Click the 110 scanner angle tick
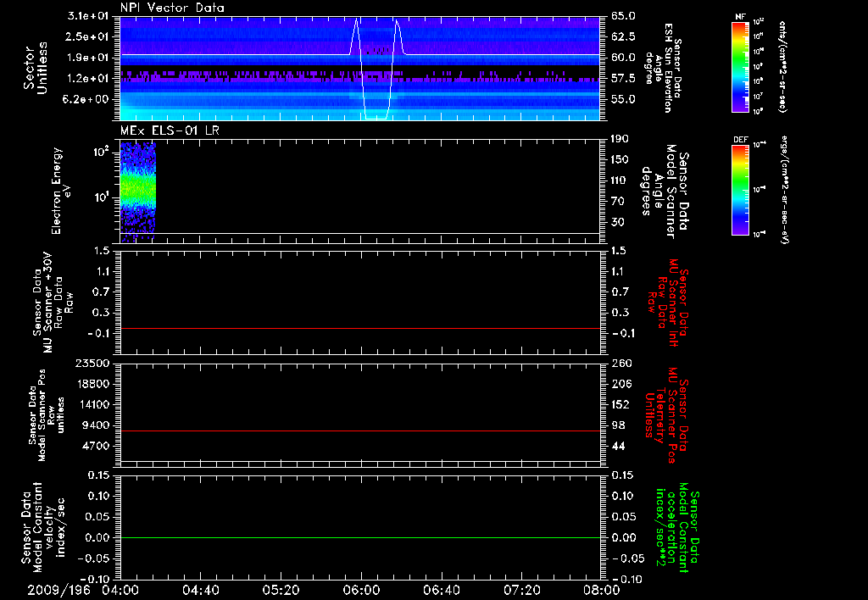Image resolution: width=868 pixels, height=600 pixels. tap(620, 181)
